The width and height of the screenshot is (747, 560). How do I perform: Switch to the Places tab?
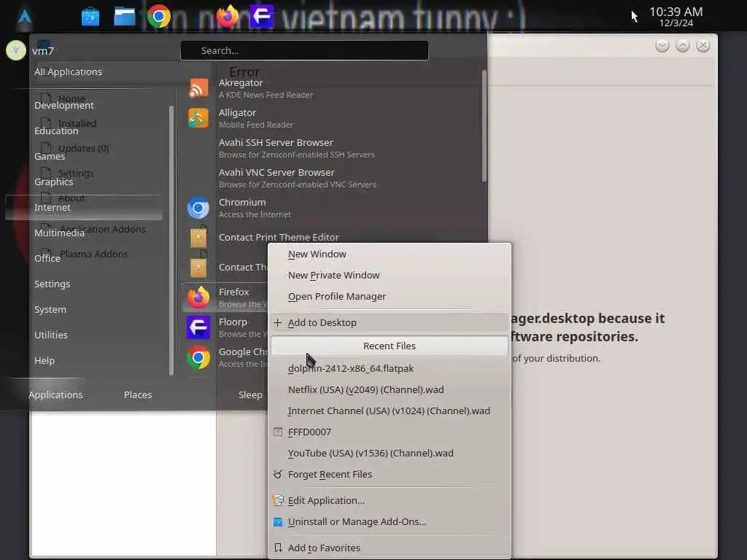tap(138, 394)
